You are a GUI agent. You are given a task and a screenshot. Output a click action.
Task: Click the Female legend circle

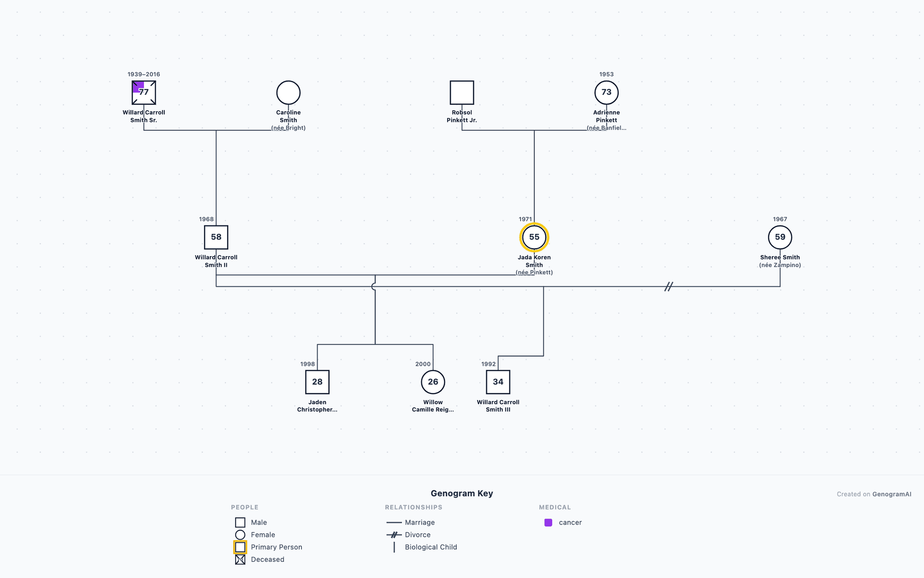click(x=240, y=535)
